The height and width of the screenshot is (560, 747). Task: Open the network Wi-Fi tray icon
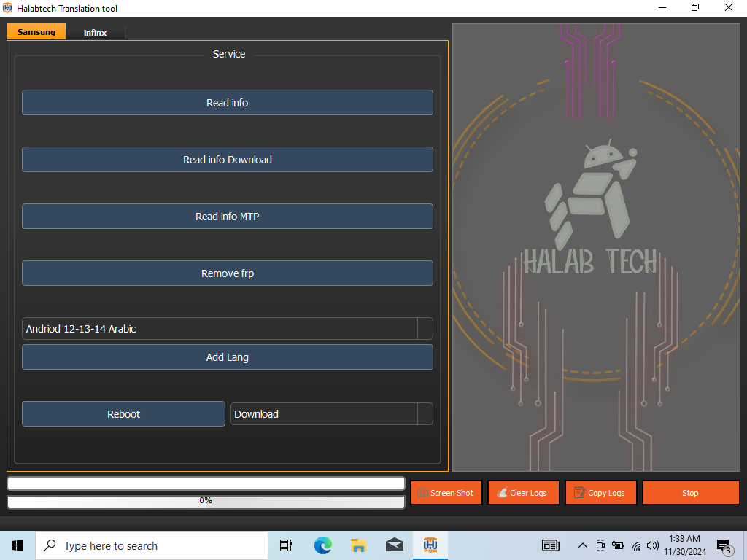coord(636,545)
